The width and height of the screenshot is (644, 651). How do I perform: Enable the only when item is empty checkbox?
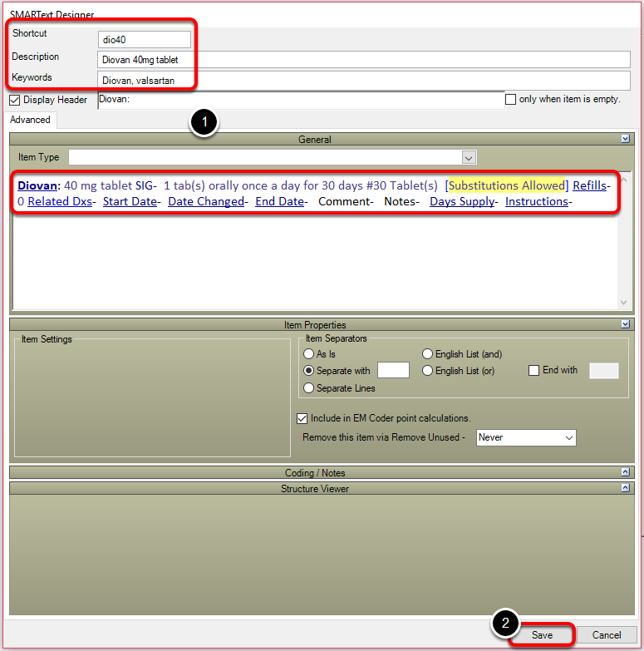pyautogui.click(x=510, y=99)
